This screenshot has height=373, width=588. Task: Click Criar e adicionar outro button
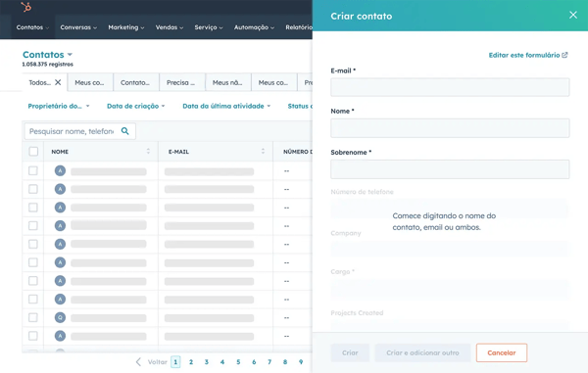pos(422,352)
